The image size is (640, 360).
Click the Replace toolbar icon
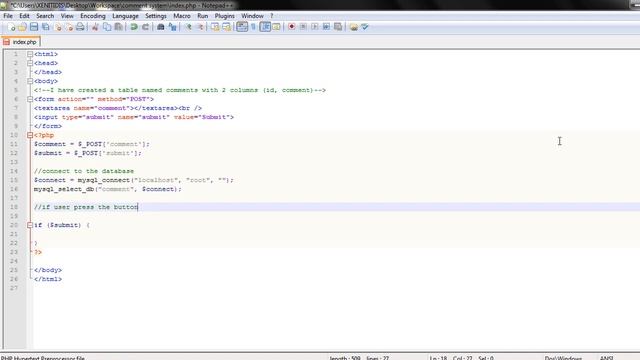coord(173,27)
